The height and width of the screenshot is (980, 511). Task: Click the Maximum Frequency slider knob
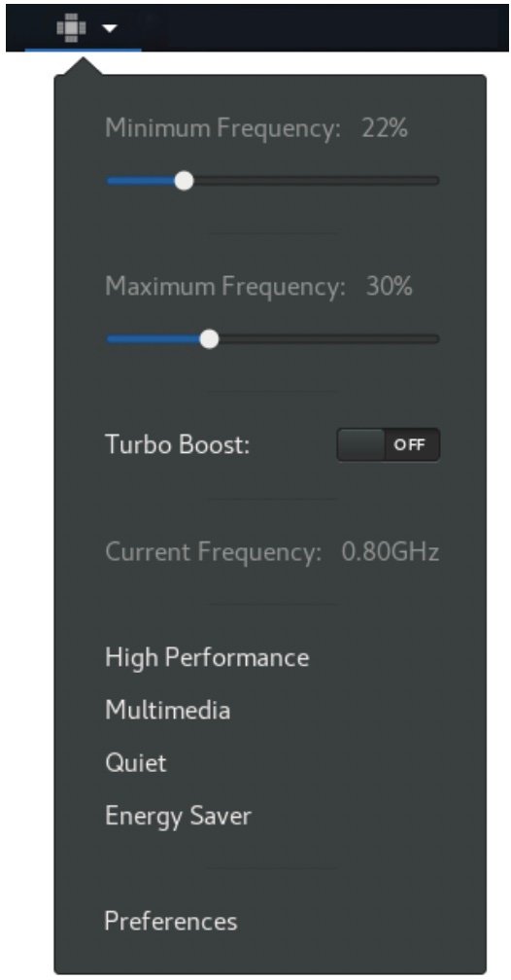[x=209, y=339]
